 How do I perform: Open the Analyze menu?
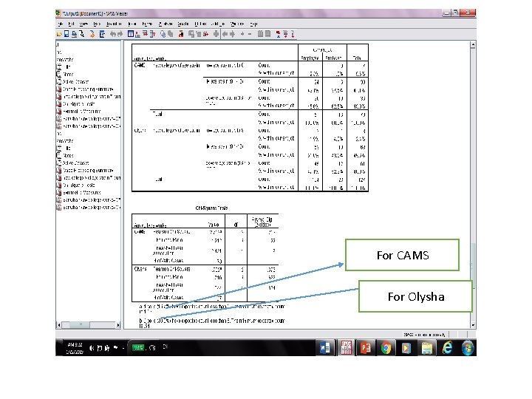(x=166, y=24)
